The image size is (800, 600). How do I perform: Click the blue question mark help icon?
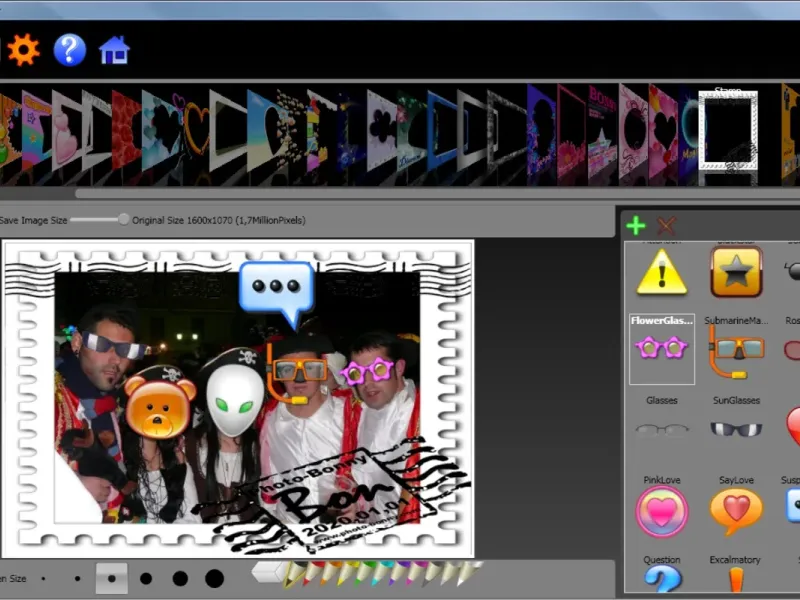click(x=69, y=49)
